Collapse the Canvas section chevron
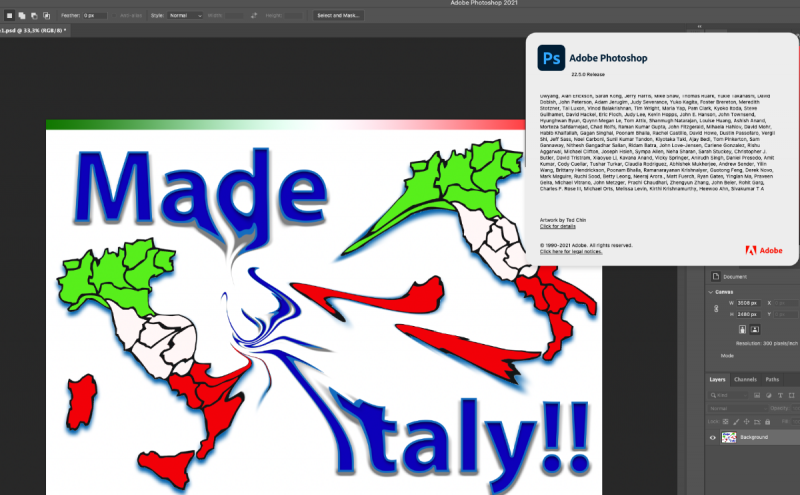 [711, 292]
